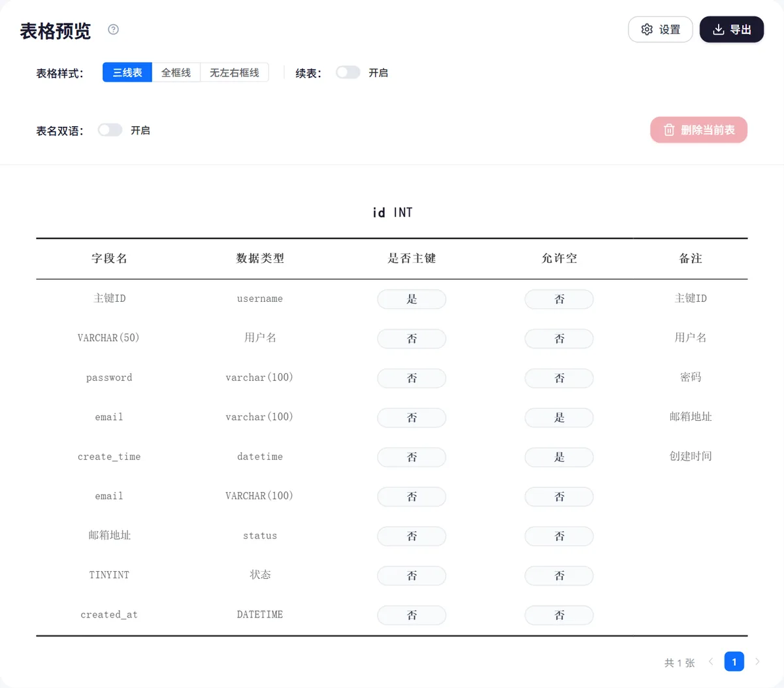784x688 pixels.
Task: Toggle 允许空 pill in TINYINT row
Action: pos(559,576)
